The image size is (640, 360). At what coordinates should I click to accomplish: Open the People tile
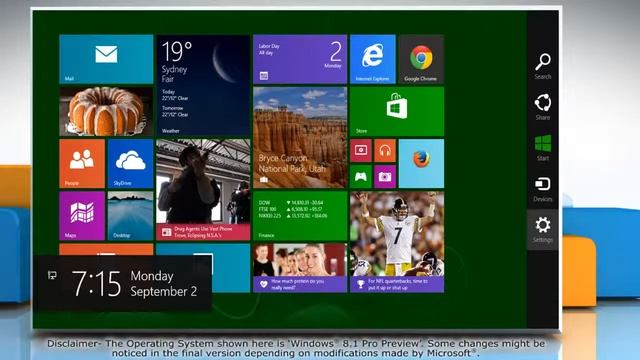[82, 164]
